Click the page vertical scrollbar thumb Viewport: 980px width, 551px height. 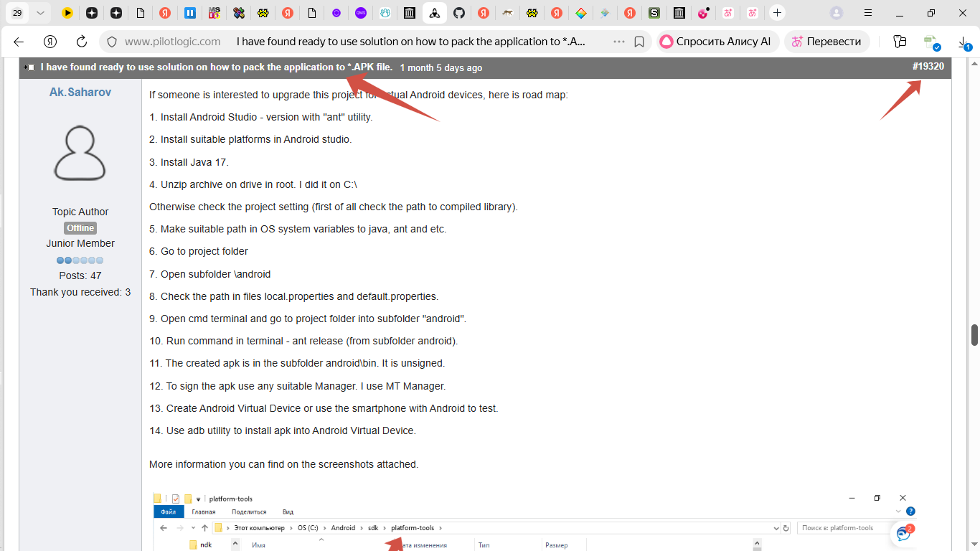tap(974, 334)
